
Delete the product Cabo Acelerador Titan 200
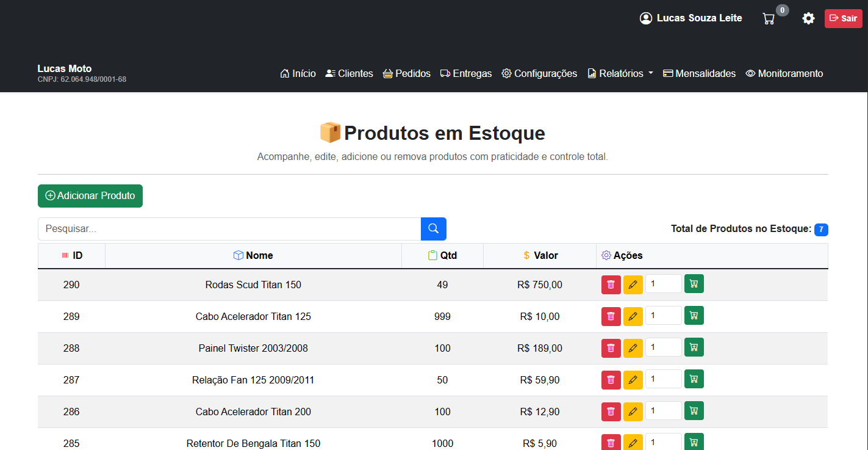611,411
